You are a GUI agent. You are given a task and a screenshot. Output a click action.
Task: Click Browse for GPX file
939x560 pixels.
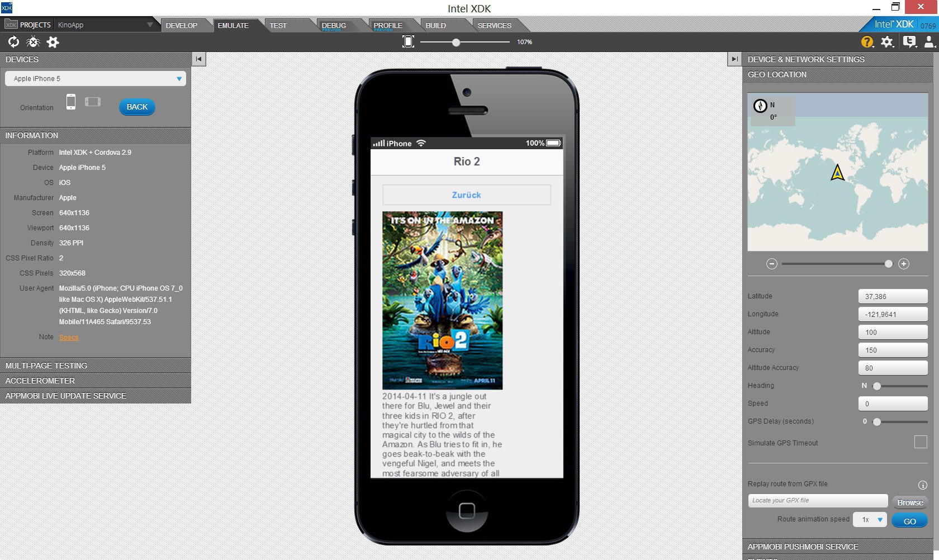(x=910, y=502)
